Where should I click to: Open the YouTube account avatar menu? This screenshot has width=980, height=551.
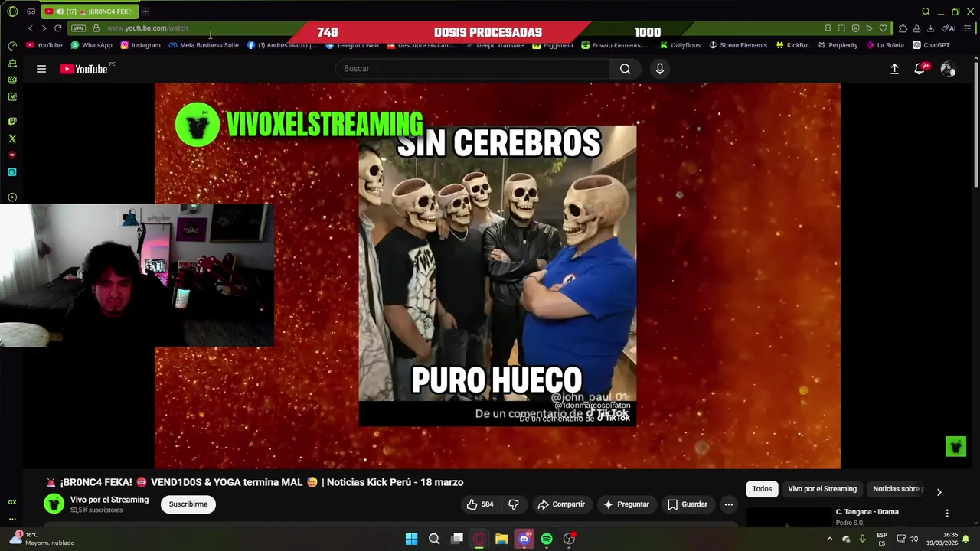point(948,69)
